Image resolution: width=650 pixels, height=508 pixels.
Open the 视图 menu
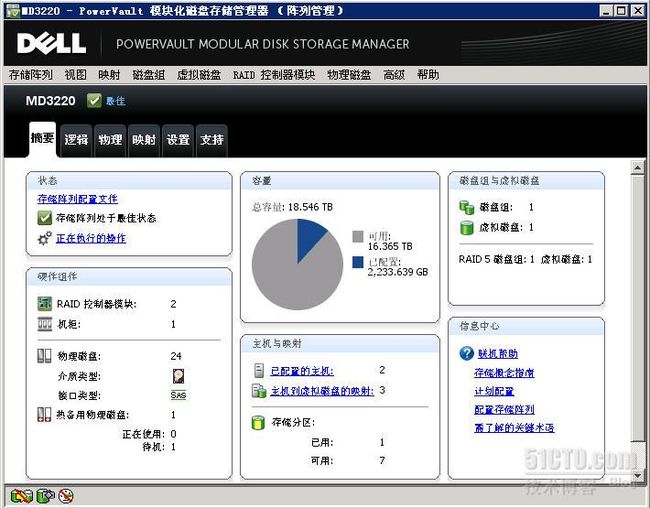(x=75, y=75)
